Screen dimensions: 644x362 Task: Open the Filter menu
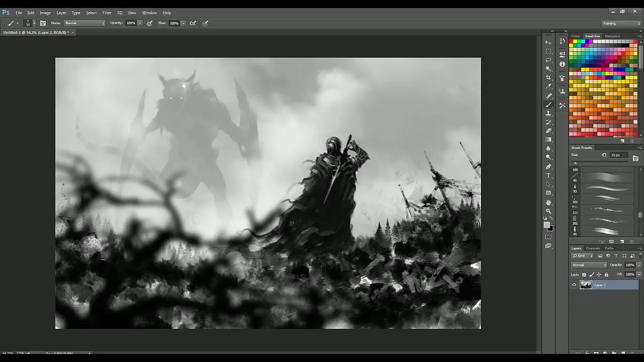107,13
